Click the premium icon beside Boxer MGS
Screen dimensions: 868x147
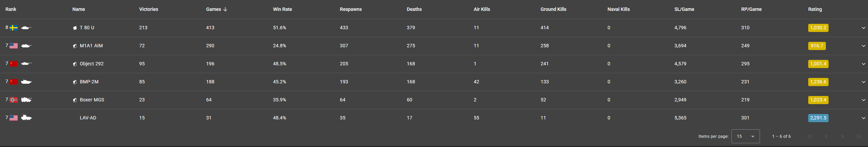(75, 100)
